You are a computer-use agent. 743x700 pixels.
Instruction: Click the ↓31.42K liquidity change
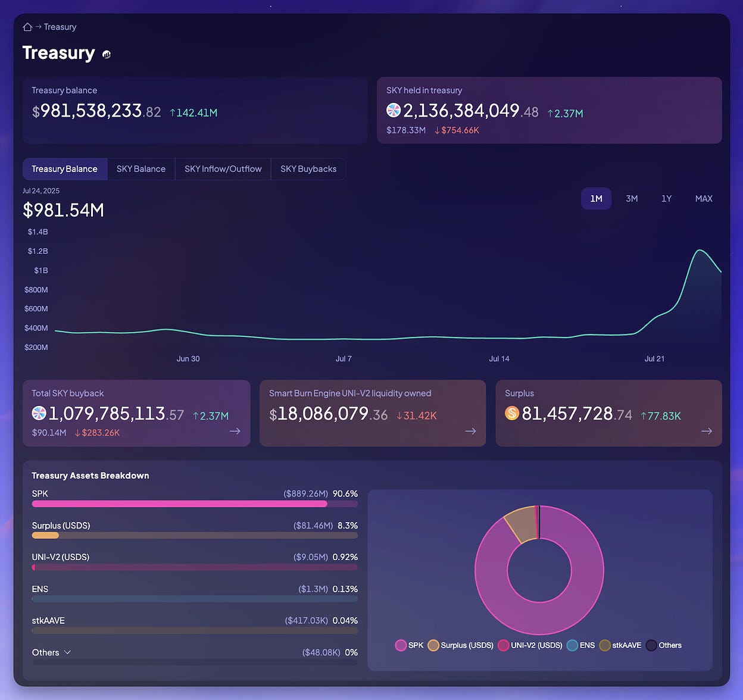417,415
